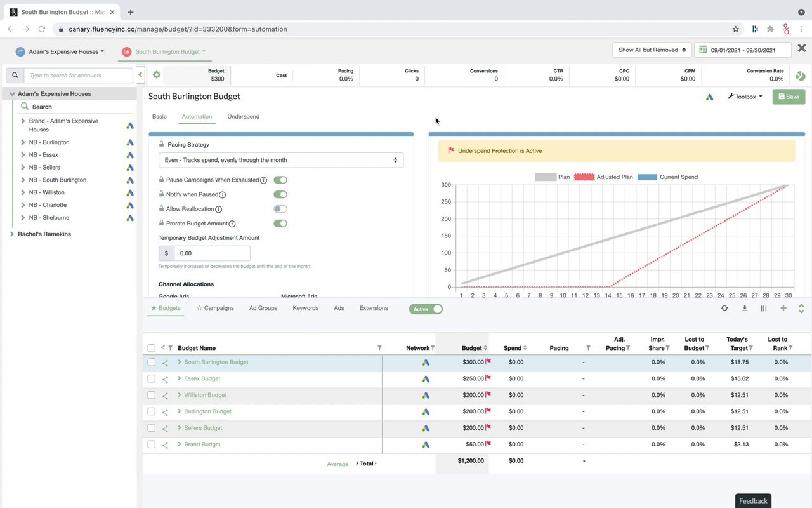Click the expand-collapse panel arrows icon
Screen dimensions: 812x508
tap(801, 308)
